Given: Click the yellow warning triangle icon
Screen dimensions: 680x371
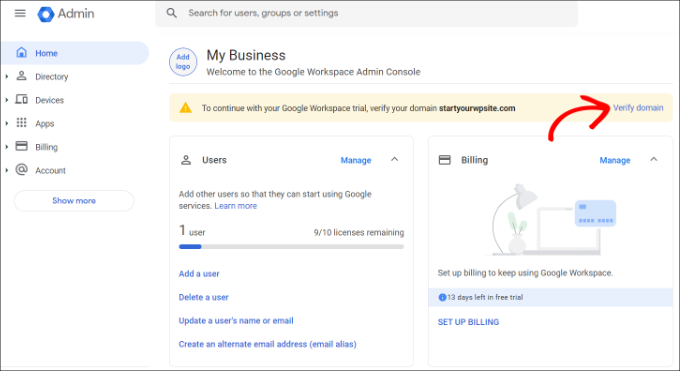Looking at the screenshot, I should pyautogui.click(x=186, y=108).
